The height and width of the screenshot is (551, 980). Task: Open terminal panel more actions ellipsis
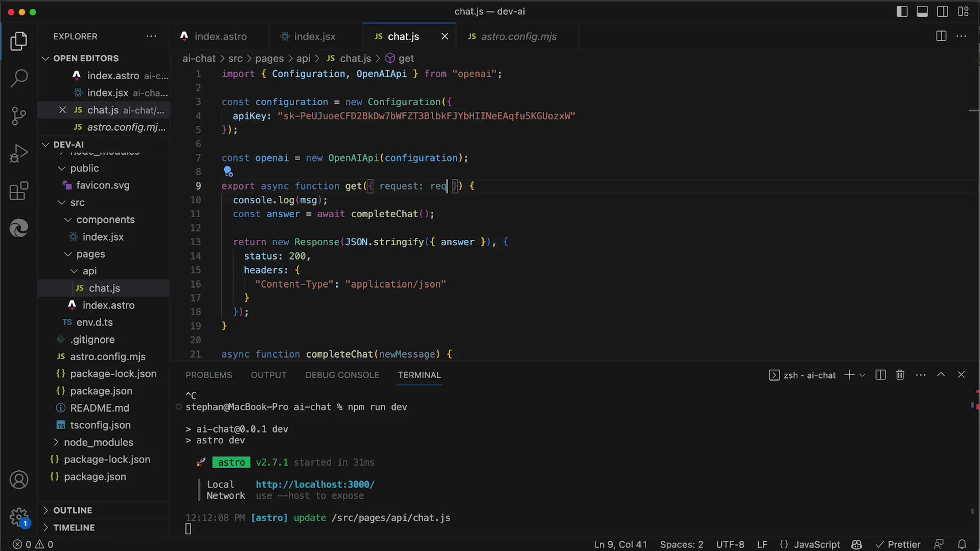pos(921,375)
